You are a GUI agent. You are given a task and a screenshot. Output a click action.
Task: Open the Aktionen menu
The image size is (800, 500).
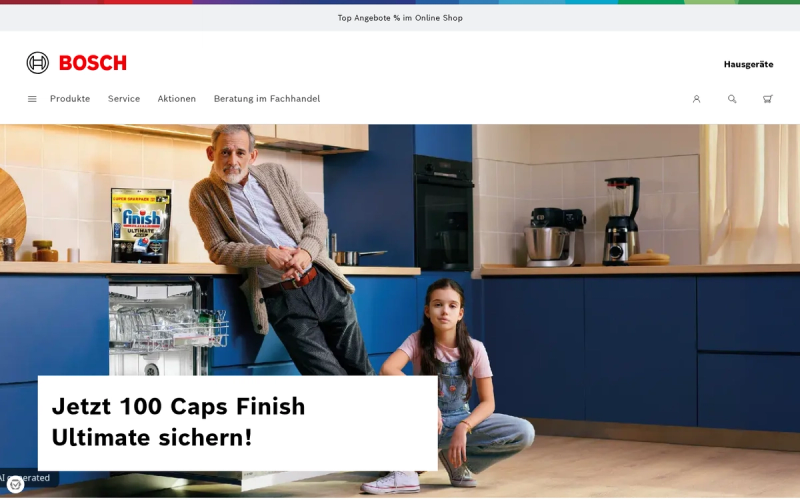click(177, 99)
